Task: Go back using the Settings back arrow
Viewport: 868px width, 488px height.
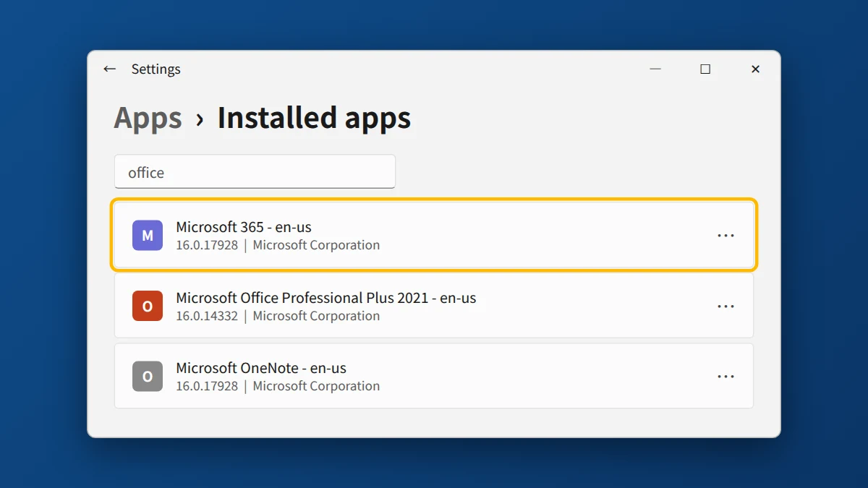Action: click(109, 69)
